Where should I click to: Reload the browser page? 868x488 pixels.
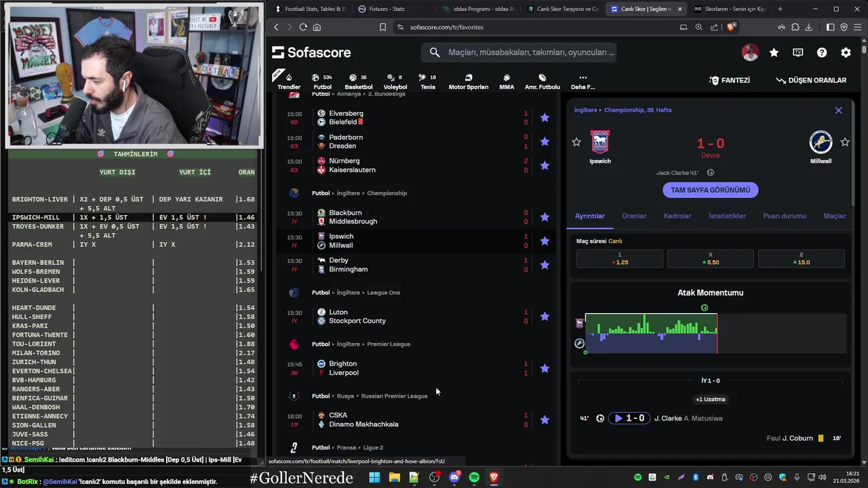(303, 27)
